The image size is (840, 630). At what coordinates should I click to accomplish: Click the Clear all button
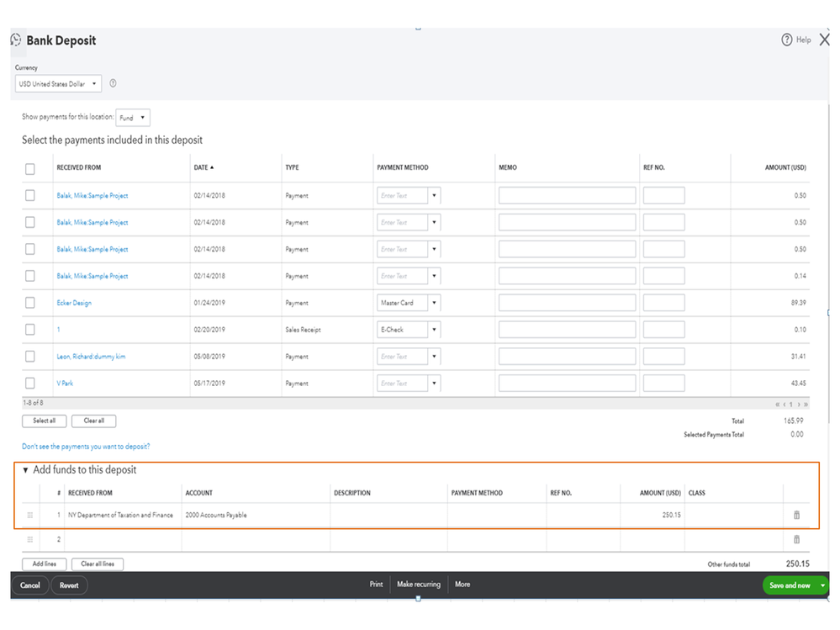pyautogui.click(x=93, y=421)
